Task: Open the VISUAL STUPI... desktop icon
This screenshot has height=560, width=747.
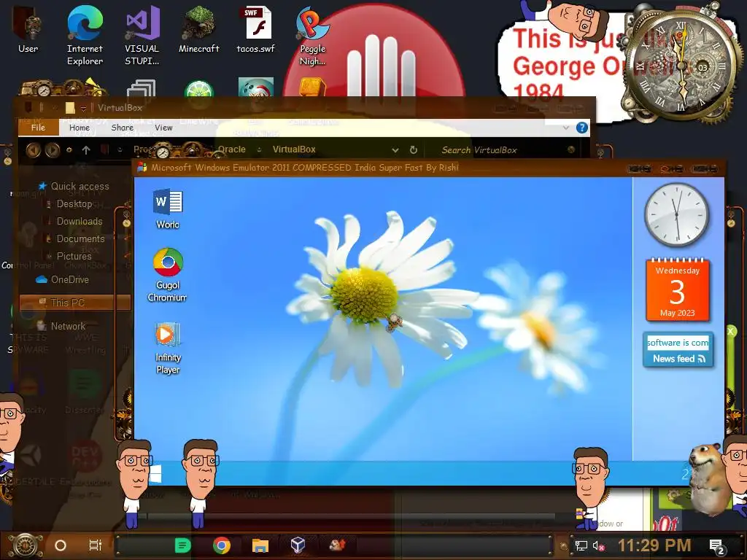Action: coord(142,36)
